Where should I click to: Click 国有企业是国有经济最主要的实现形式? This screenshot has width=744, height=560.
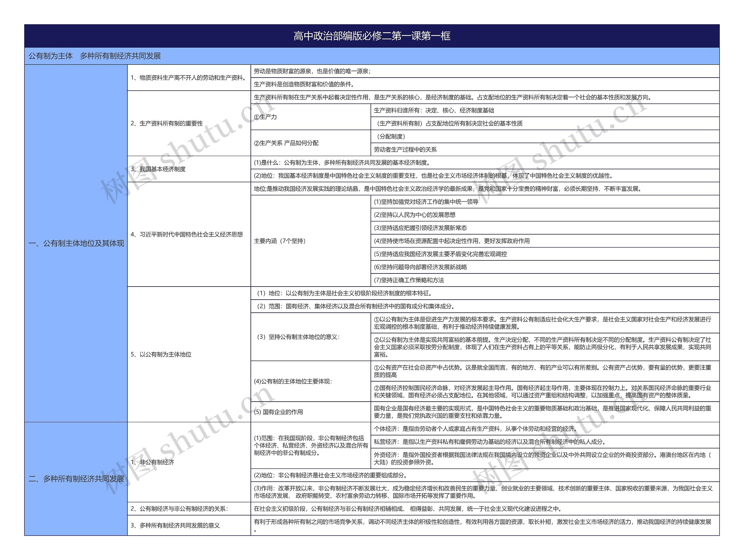coord(545,412)
